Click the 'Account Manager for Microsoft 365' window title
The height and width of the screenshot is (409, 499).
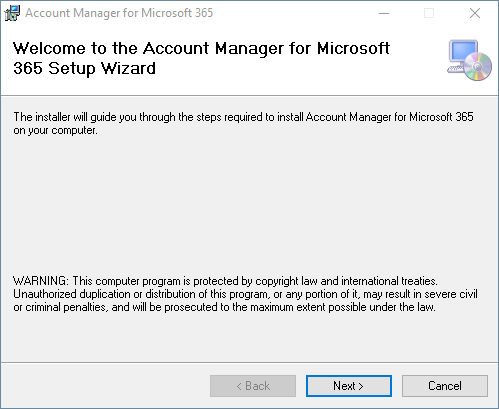[x=119, y=13]
